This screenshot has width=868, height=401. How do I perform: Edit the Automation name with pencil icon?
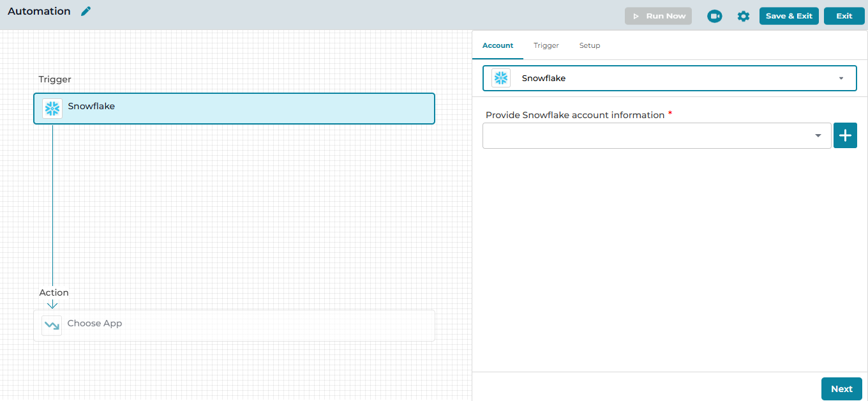(x=86, y=11)
